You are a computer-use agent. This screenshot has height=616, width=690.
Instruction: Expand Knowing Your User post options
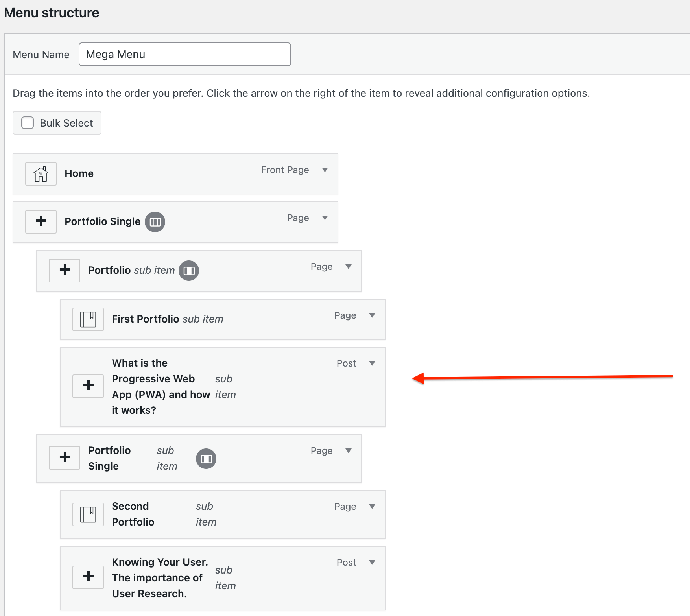click(372, 563)
